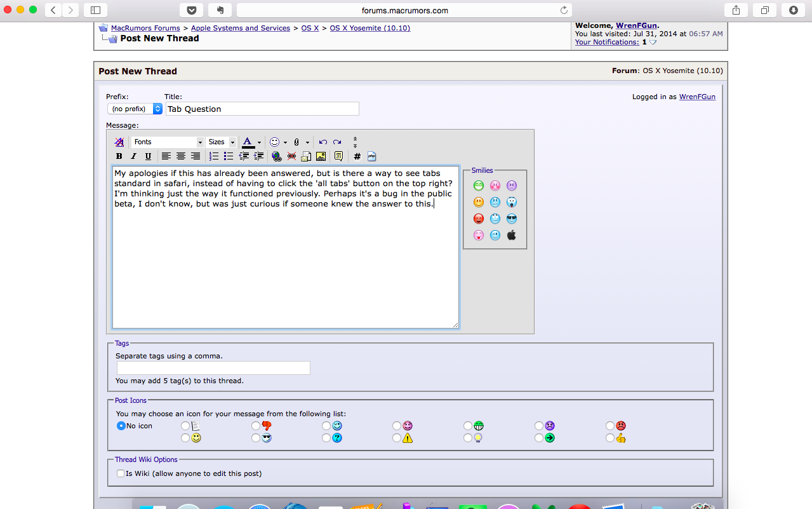The image size is (812, 509).
Task: Choose the document post icon radio
Action: 185,426
